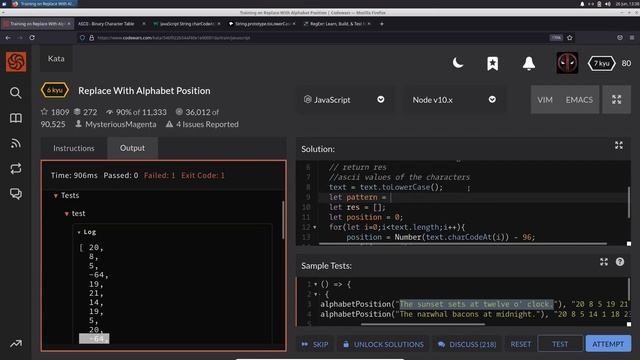Fold code at line 1 in Sample Tests

point(316,284)
